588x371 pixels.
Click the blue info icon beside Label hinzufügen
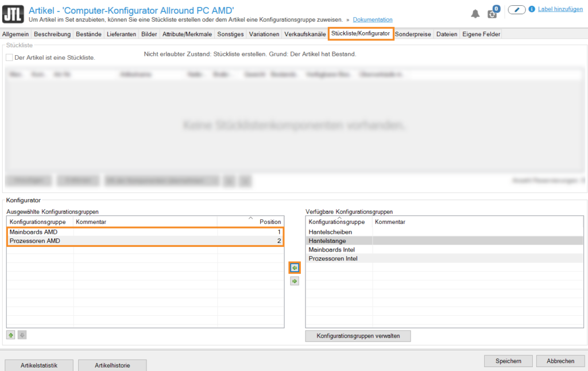coord(532,9)
